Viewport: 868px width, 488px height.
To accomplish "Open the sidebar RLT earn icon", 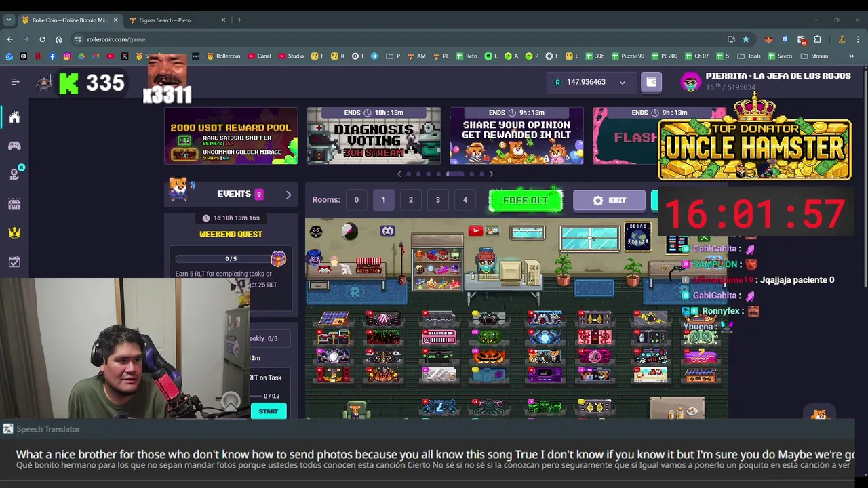I will [15, 174].
